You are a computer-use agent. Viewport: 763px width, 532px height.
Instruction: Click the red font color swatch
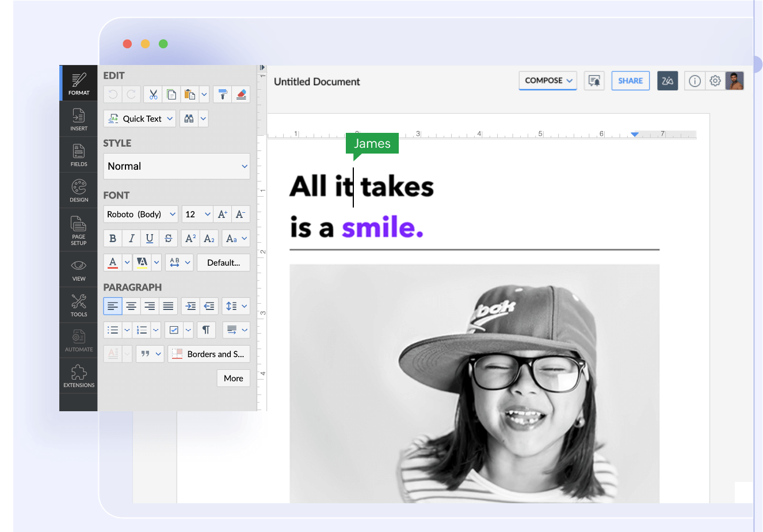pos(113,262)
